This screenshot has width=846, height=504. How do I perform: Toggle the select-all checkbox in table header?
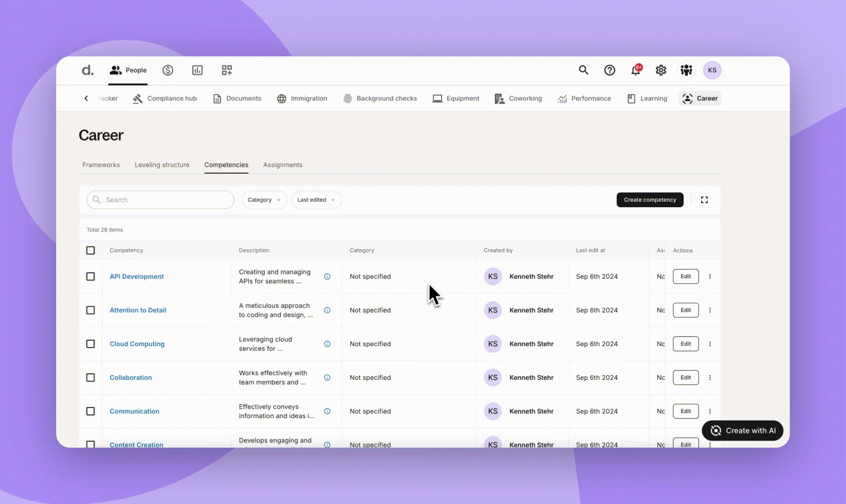click(91, 251)
